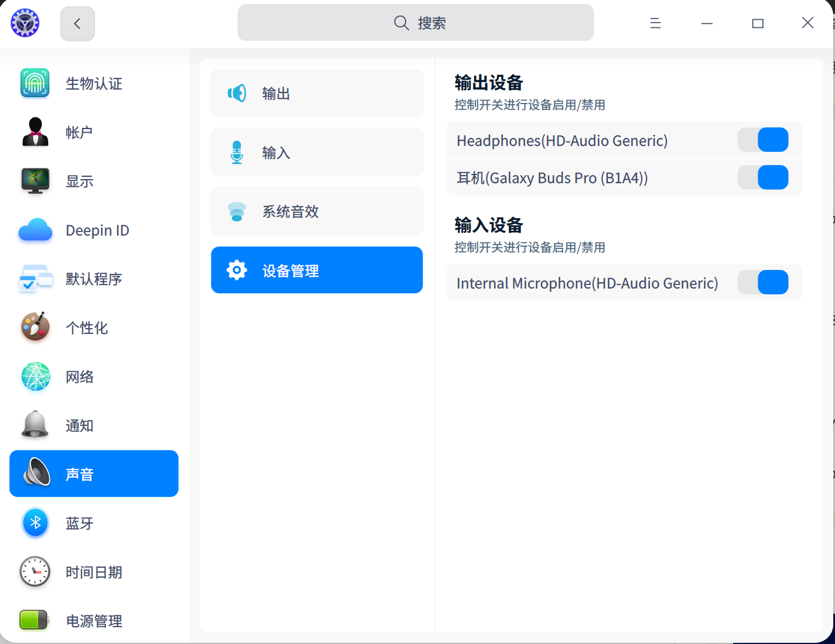Viewport: 835px width, 644px height.
Task: Click the 电源管理 battery icon
Action: click(x=35, y=620)
